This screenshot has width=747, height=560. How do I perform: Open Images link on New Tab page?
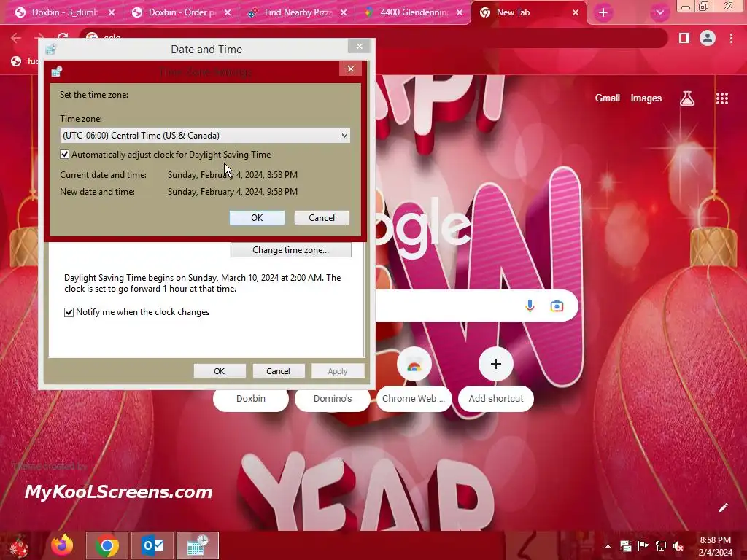[x=646, y=98]
